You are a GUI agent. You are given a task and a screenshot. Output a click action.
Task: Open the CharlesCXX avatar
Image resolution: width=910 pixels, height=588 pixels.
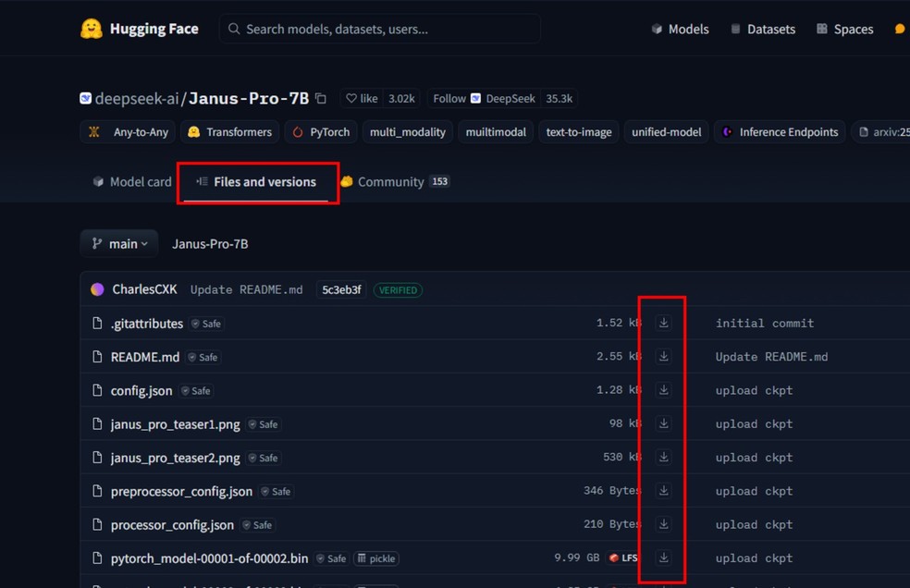(x=97, y=289)
